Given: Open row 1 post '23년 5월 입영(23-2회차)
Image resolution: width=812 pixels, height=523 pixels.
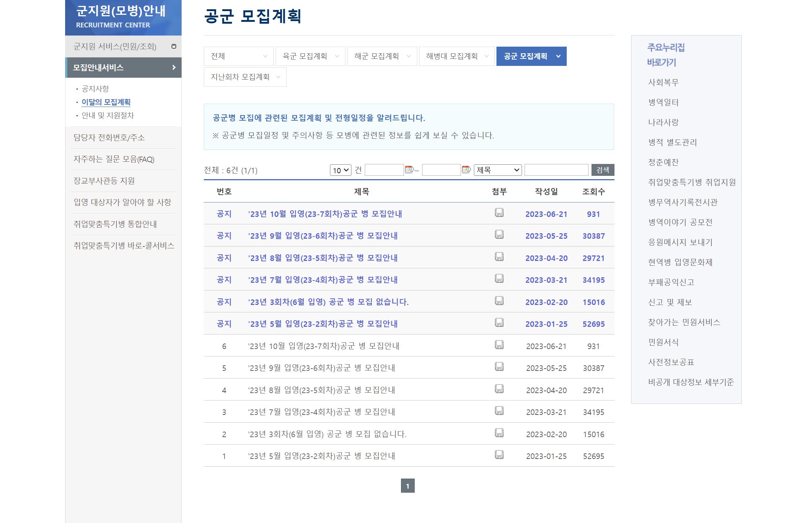Looking at the screenshot, I should [x=321, y=456].
